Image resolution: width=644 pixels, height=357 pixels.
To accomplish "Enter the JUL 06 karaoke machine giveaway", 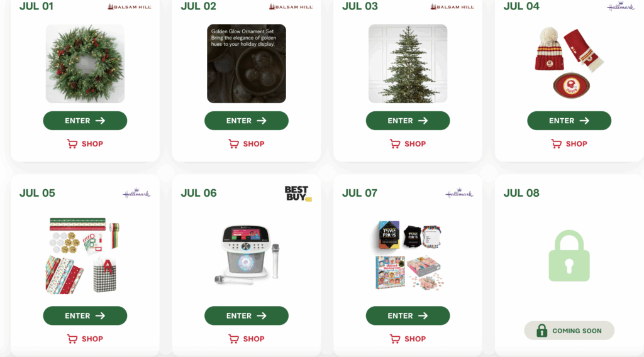I will click(x=247, y=316).
